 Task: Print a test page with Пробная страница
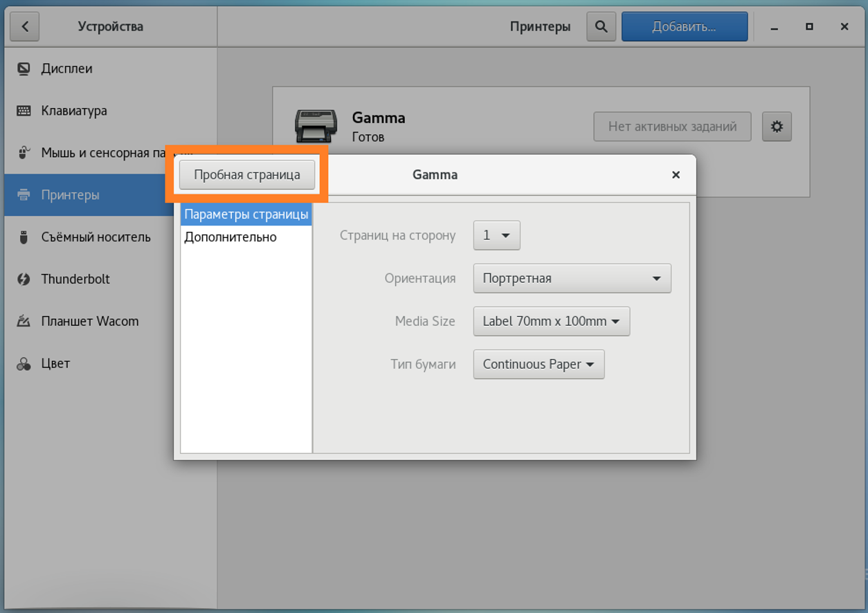click(247, 174)
